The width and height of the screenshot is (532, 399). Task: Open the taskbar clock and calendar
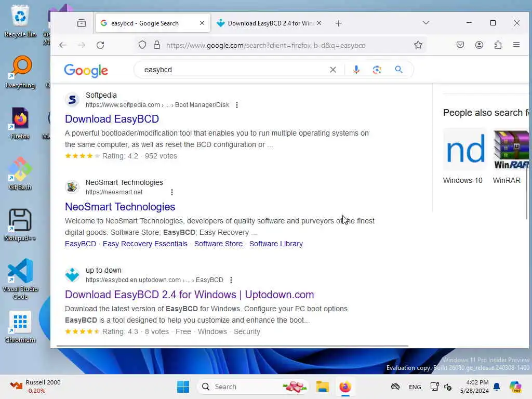[x=474, y=387]
